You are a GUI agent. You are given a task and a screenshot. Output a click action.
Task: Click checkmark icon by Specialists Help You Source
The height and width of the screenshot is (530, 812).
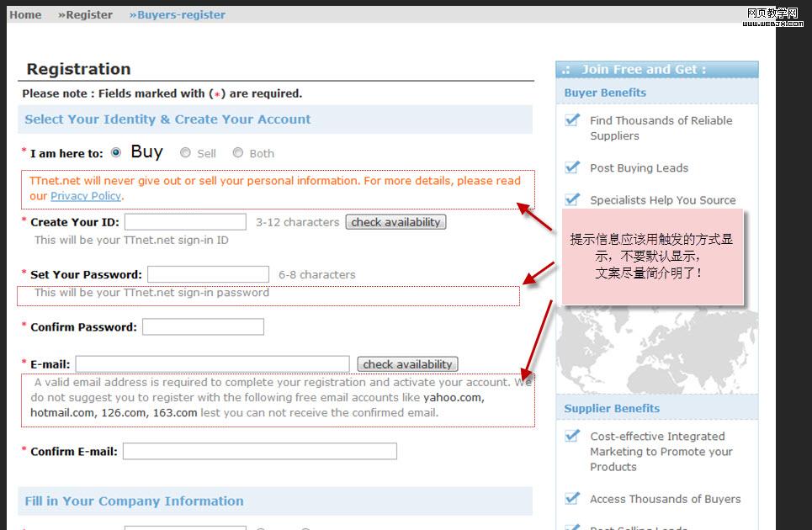[x=572, y=199]
